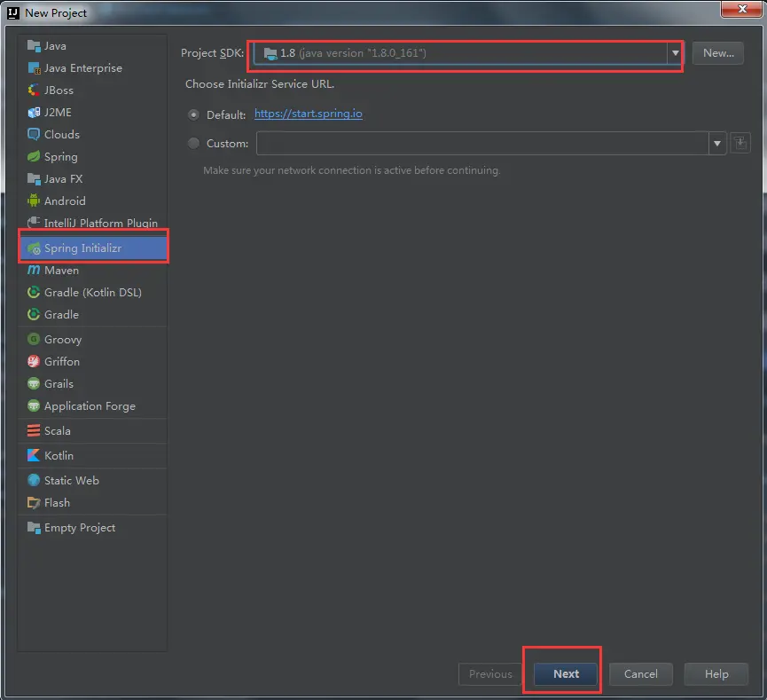The height and width of the screenshot is (700, 767).
Task: Click the add custom URL icon
Action: [740, 144]
